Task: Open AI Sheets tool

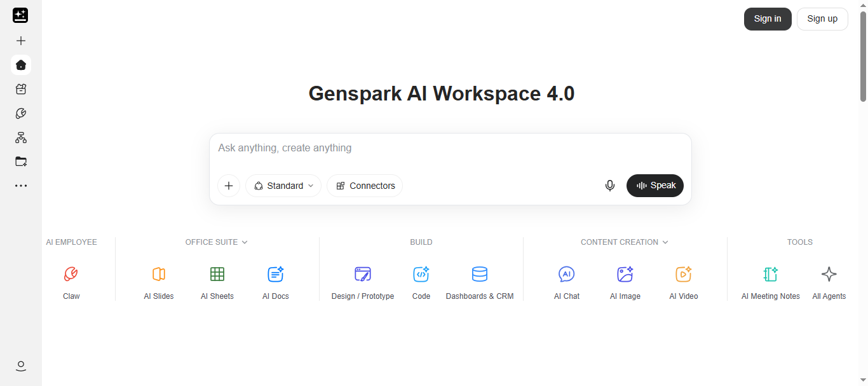Action: point(217,282)
